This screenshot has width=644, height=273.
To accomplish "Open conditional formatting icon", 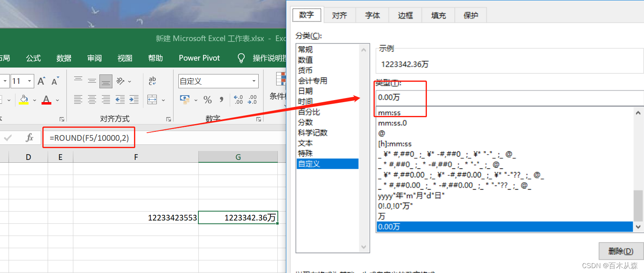I will point(281,79).
